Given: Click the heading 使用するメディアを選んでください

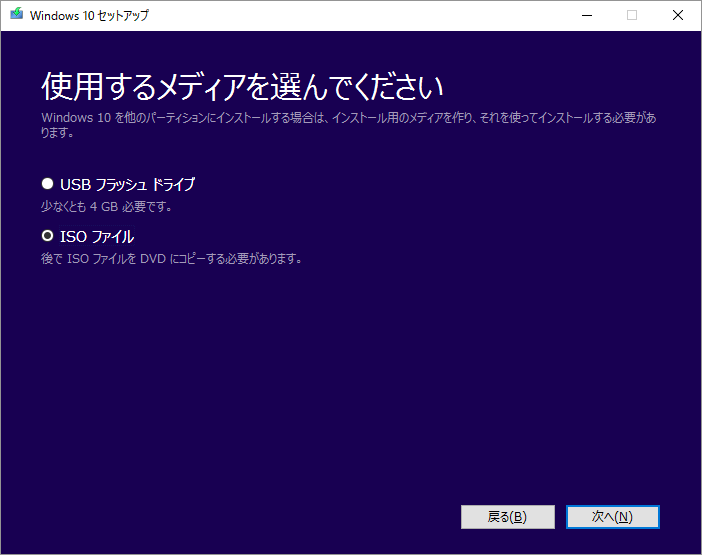Looking at the screenshot, I should point(242,87).
